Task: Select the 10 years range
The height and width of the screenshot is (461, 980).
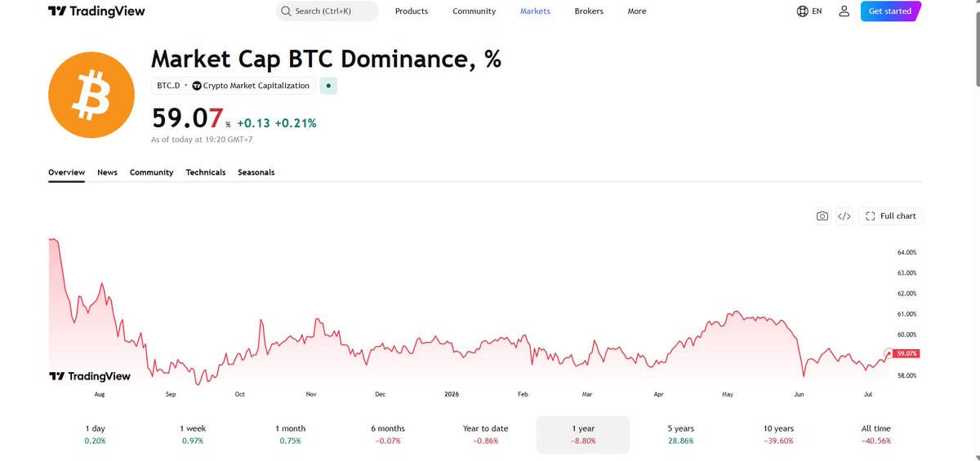Action: 777,434
